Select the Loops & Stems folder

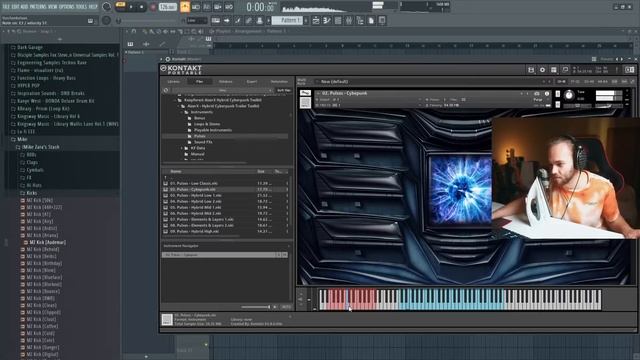[x=207, y=124]
